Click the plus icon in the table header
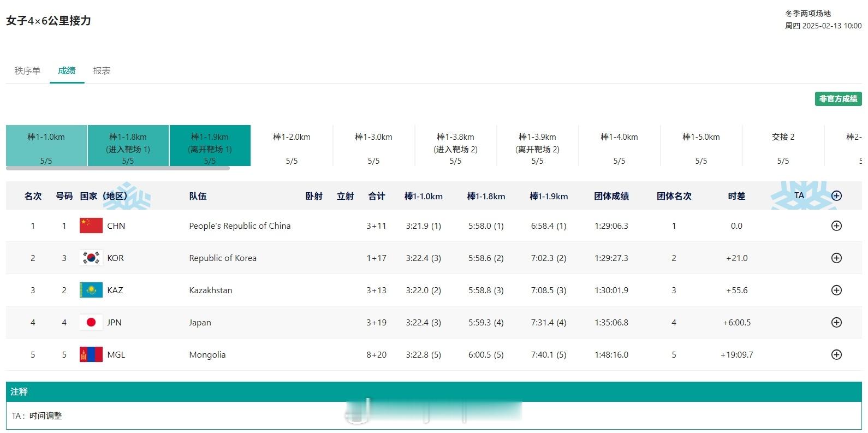The height and width of the screenshot is (433, 868). (836, 195)
